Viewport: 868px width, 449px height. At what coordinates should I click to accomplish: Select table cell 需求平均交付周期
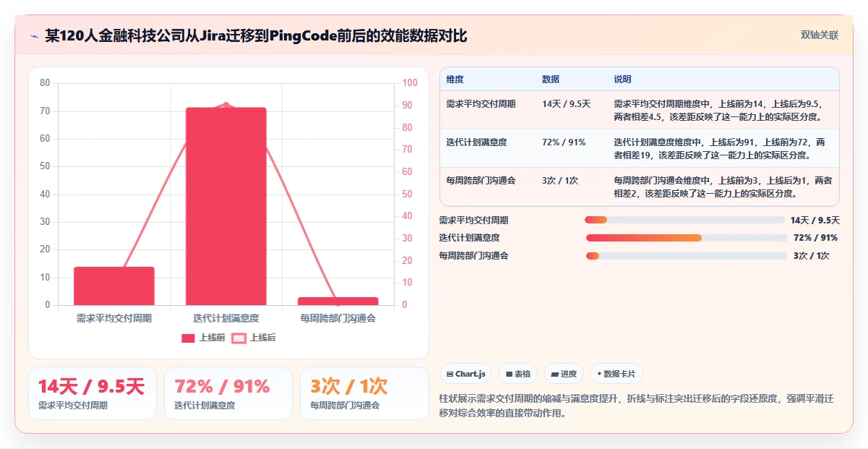[x=481, y=104]
